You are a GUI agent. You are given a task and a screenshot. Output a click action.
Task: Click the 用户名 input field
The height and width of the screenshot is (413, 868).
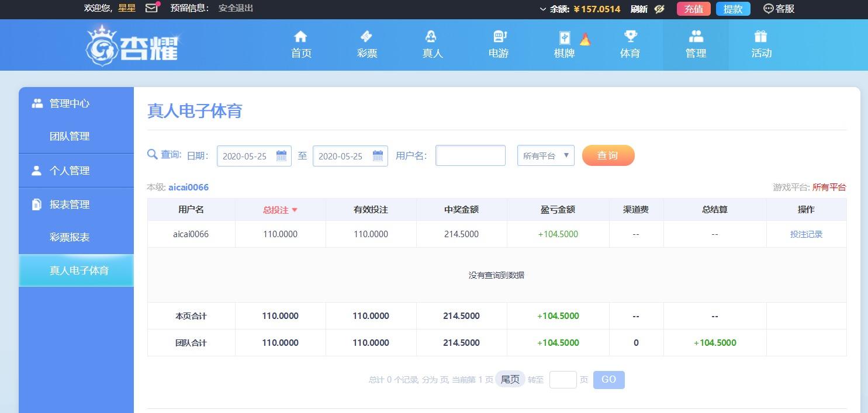point(471,155)
